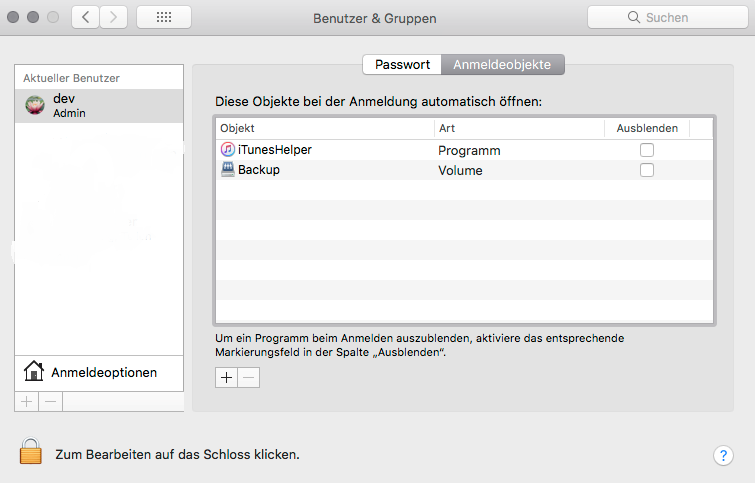Viewport: 755px width, 483px height.
Task: Select the Anmeldeobjekte tab
Action: (x=503, y=65)
